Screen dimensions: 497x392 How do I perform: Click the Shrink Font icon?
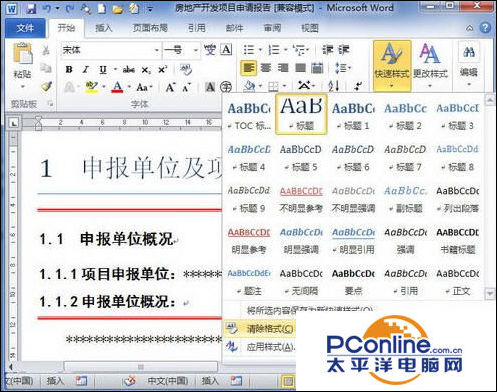(x=187, y=87)
